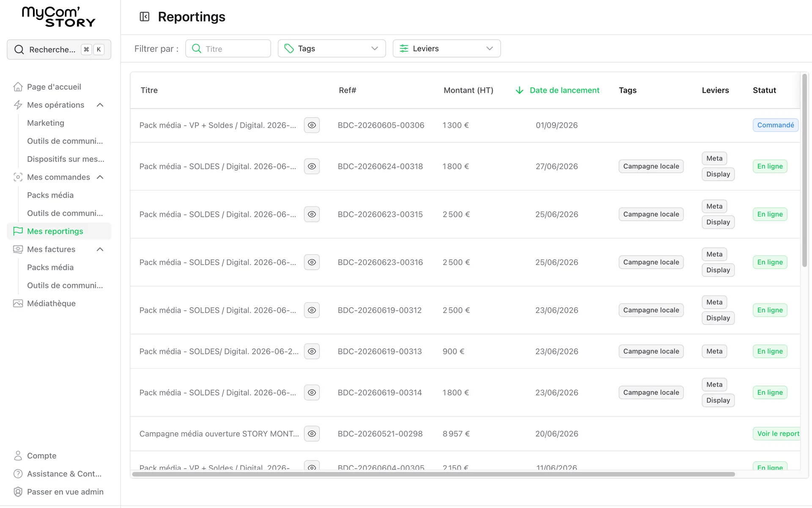Click eye icon in BDC-20260623-00316 row
The width and height of the screenshot is (812, 508).
[x=312, y=262]
